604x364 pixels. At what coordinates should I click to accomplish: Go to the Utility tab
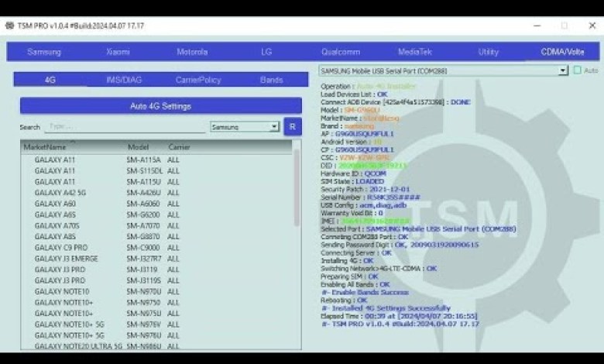click(489, 52)
